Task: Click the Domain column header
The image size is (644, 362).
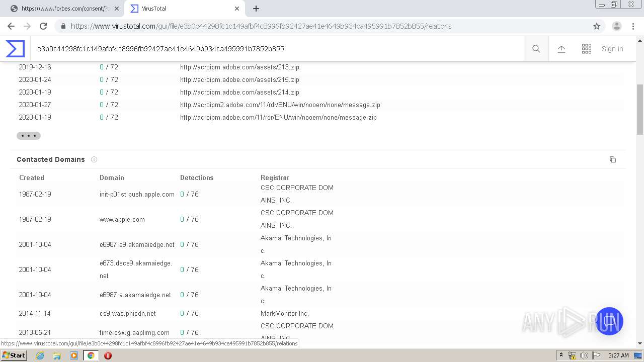Action: 112,177
